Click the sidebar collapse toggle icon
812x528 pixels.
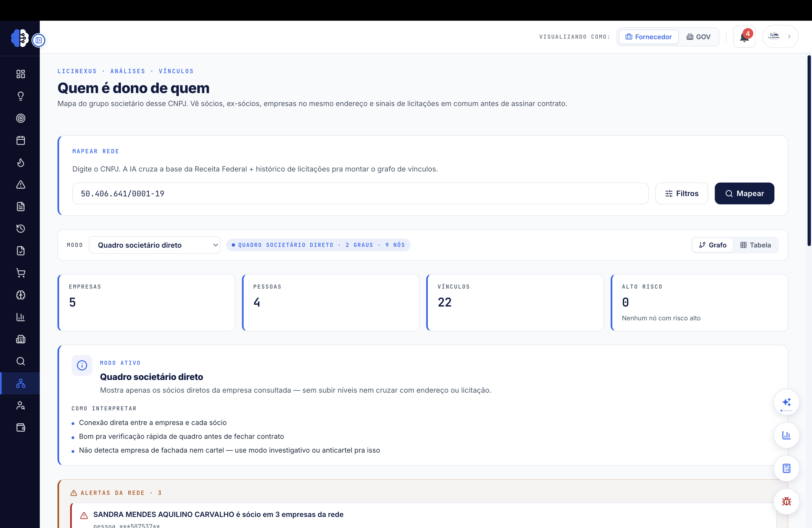[x=39, y=40]
